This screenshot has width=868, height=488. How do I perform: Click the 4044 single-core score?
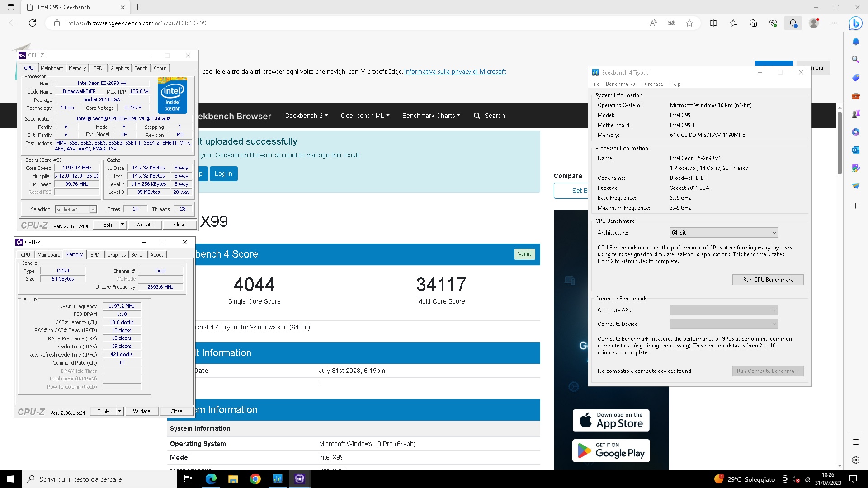tap(254, 285)
